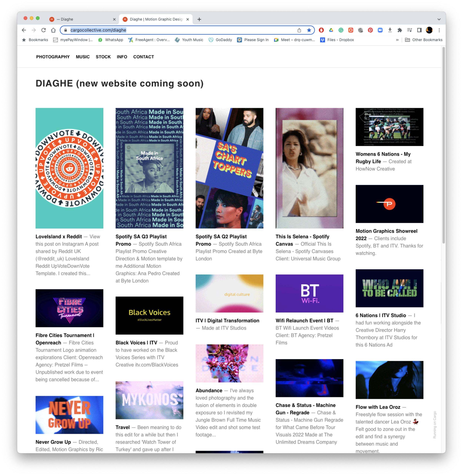Toggle the browser side panel

pos(419,30)
